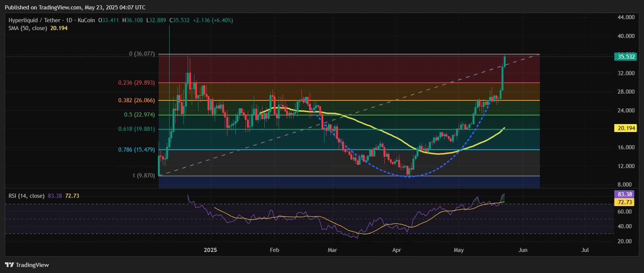Select the SMA (50, close) indicator label
644x273 pixels.
click(28, 28)
